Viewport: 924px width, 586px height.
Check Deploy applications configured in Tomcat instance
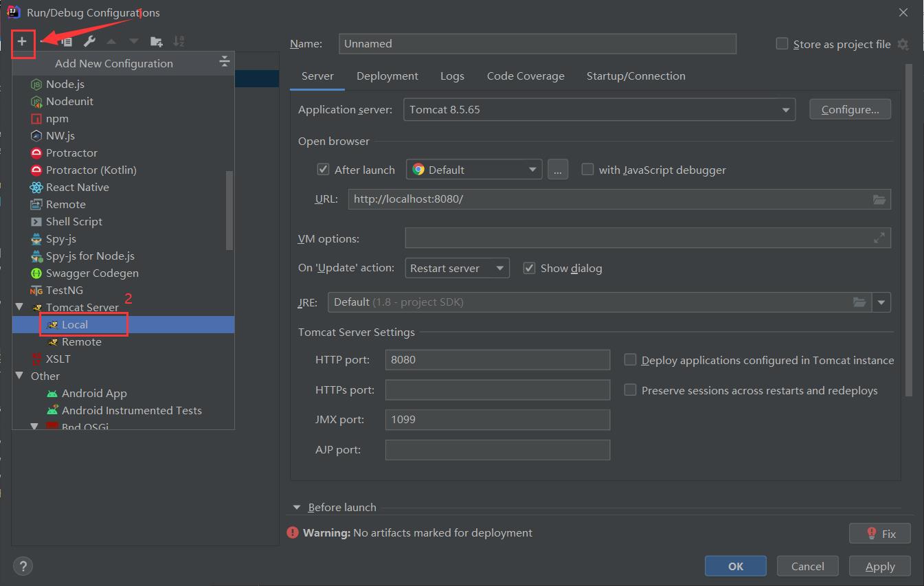coord(630,359)
